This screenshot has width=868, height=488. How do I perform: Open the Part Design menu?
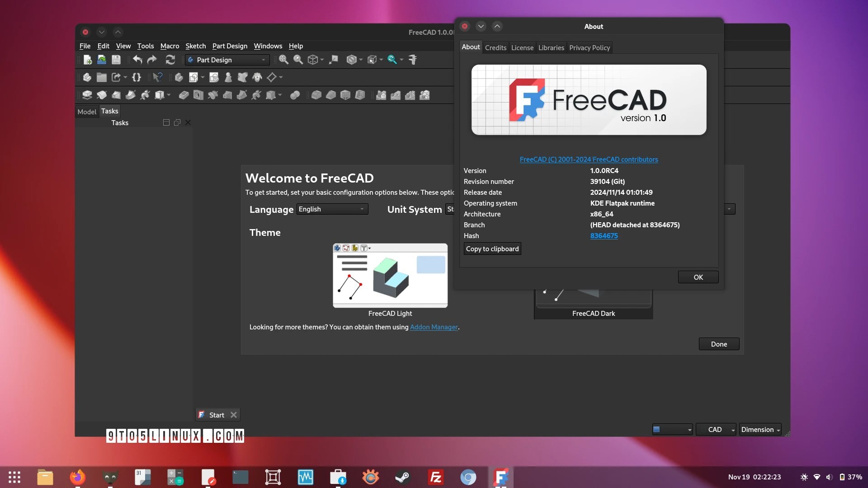(x=230, y=46)
